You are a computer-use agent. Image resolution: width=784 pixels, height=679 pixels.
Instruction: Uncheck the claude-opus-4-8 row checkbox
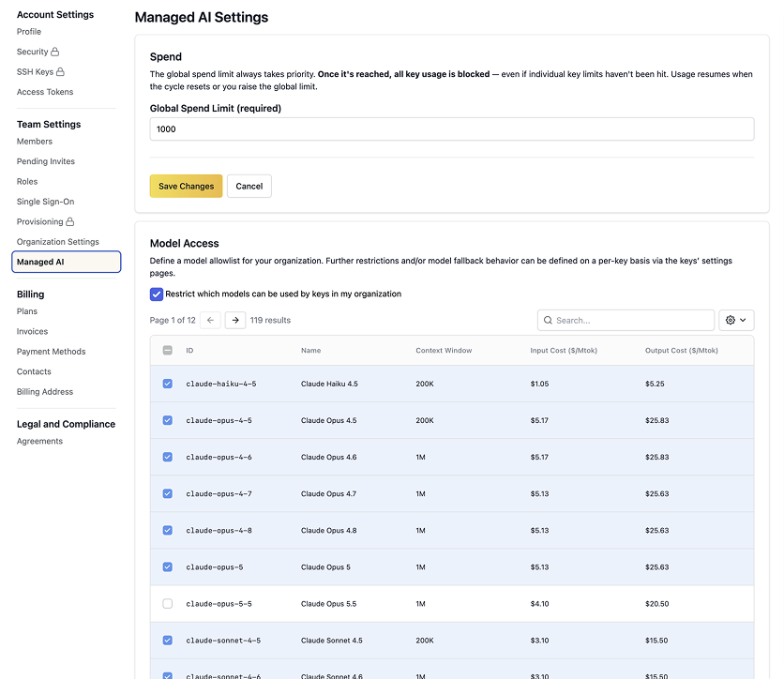click(x=168, y=530)
